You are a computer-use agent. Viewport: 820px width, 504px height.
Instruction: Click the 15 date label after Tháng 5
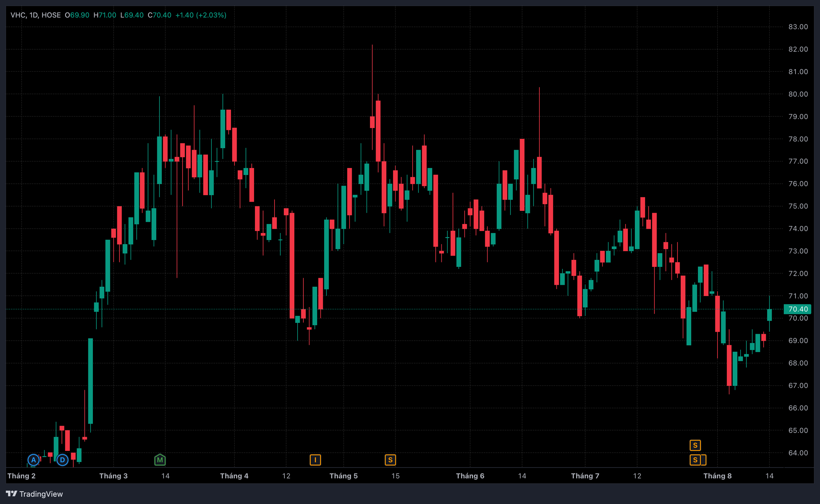(x=395, y=476)
